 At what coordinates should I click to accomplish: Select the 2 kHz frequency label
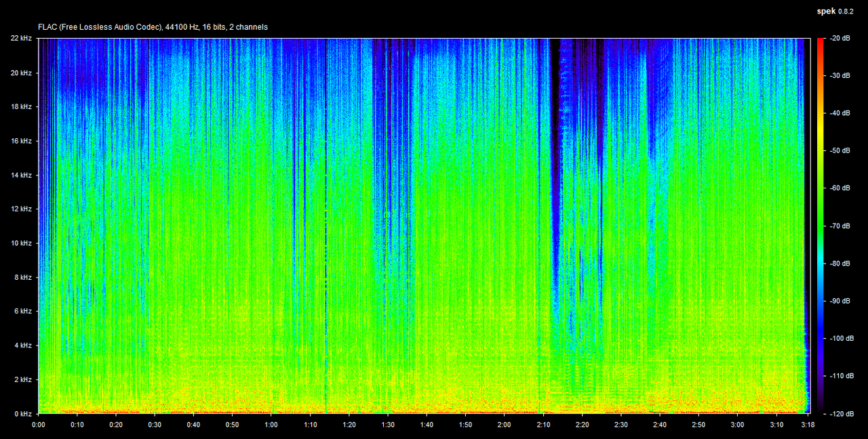pos(23,379)
